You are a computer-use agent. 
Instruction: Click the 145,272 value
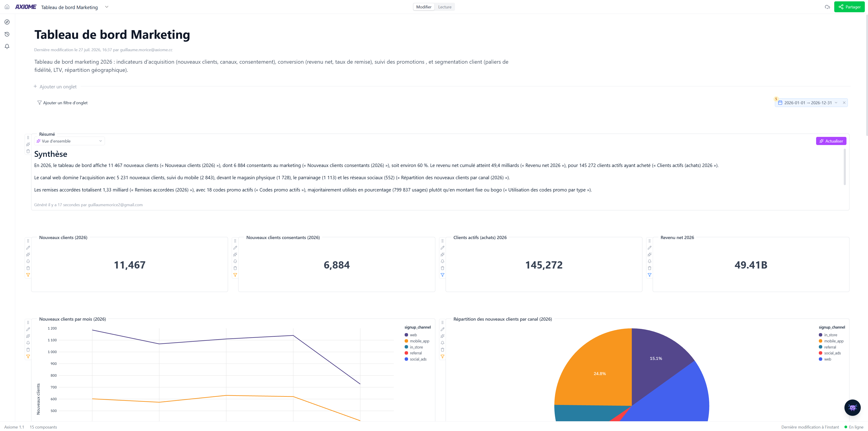click(544, 265)
